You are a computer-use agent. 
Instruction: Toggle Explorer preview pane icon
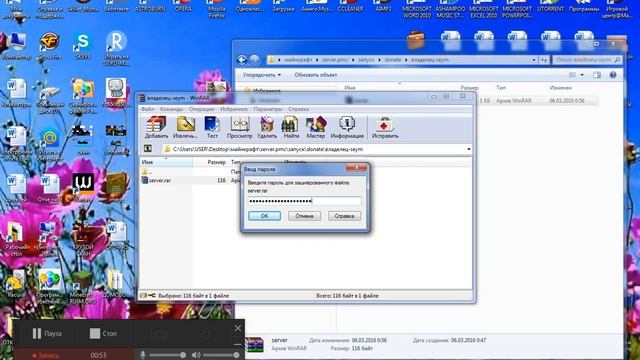597,75
